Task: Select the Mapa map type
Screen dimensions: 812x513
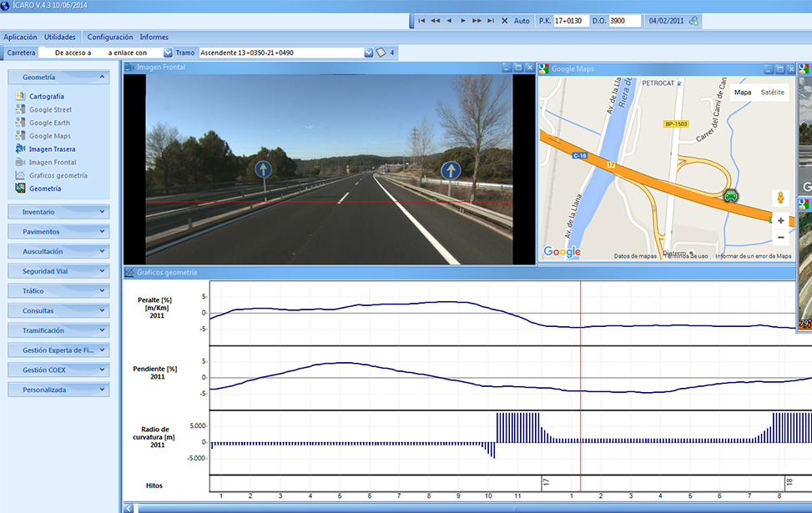Action: tap(742, 93)
